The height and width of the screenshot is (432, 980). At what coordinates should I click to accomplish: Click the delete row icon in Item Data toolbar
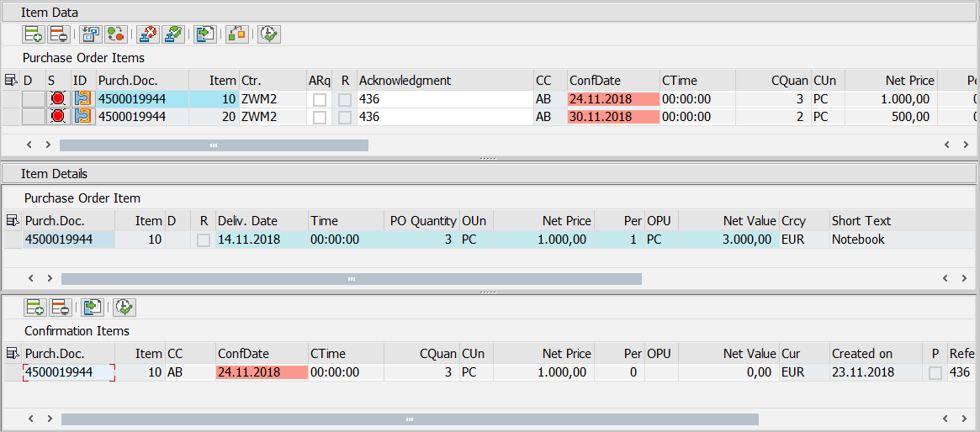tap(59, 34)
